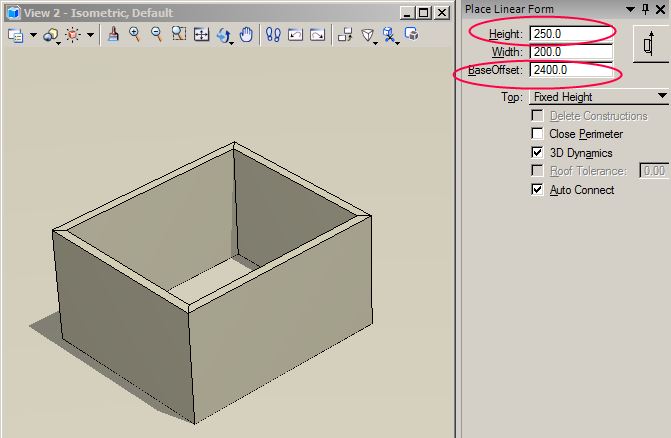The image size is (671, 438).
Task: Select the Pan View hand tool
Action: point(246,35)
